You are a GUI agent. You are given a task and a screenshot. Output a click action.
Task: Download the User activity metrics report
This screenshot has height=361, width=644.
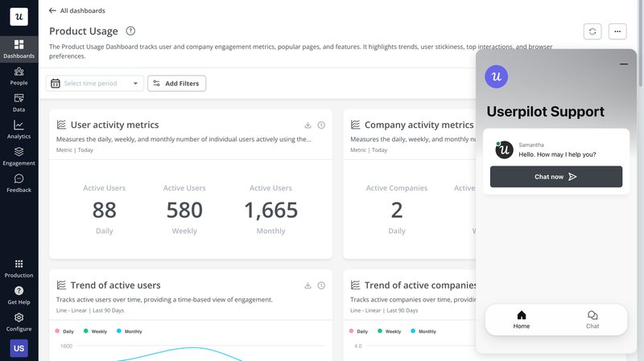[x=308, y=125]
